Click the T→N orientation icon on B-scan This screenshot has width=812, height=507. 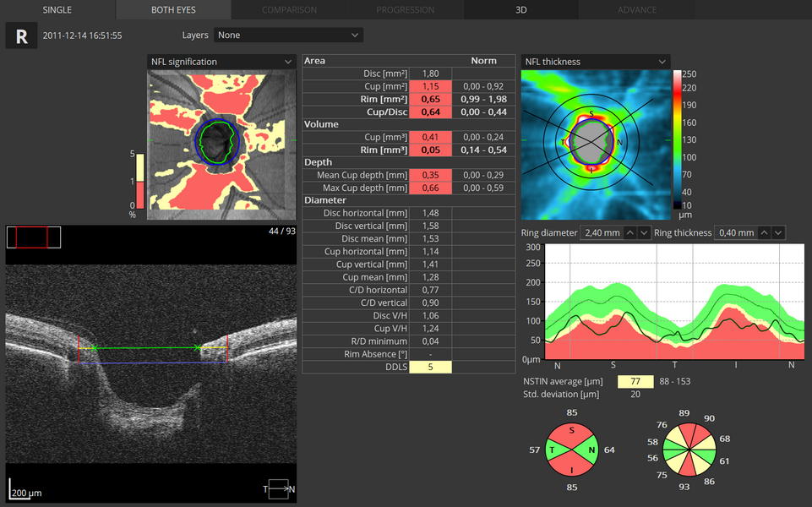(x=281, y=488)
